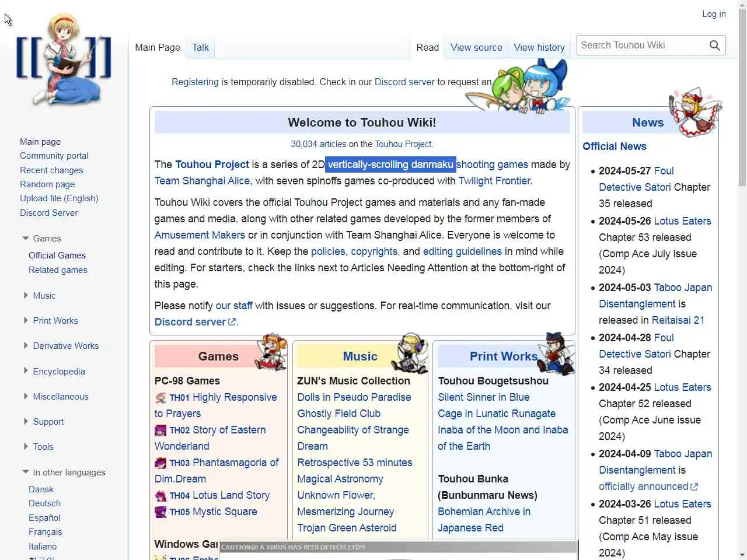The image size is (747, 560).
Task: Click the Log in link
Action: (714, 14)
